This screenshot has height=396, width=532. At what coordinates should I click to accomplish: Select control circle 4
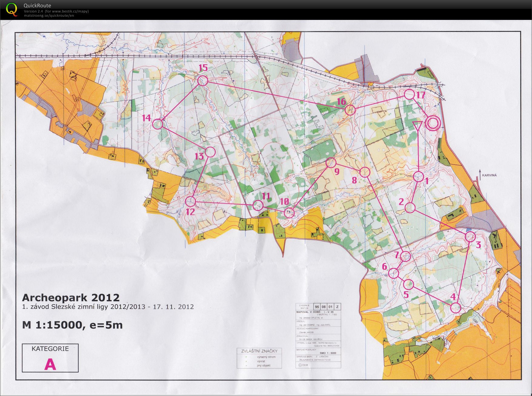tap(455, 308)
